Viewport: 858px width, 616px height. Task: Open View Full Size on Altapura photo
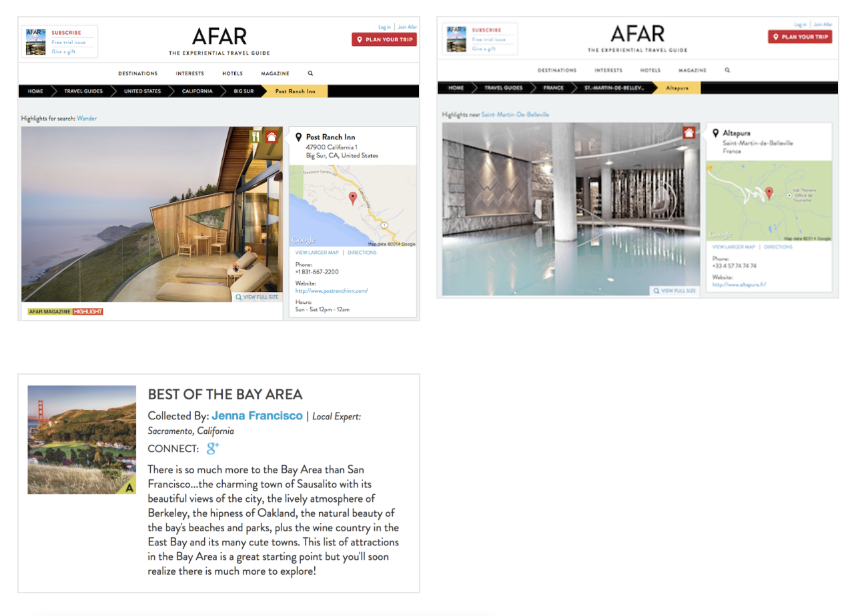(x=675, y=291)
